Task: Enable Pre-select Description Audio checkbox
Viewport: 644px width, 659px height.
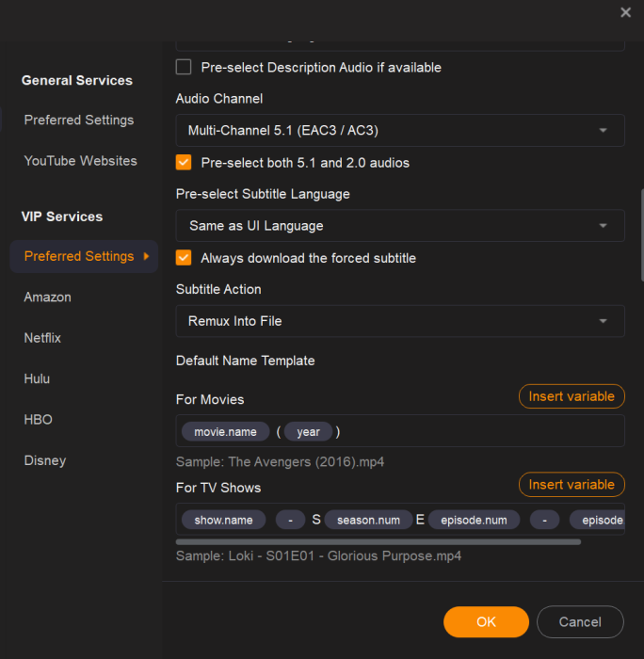Action: click(x=184, y=67)
